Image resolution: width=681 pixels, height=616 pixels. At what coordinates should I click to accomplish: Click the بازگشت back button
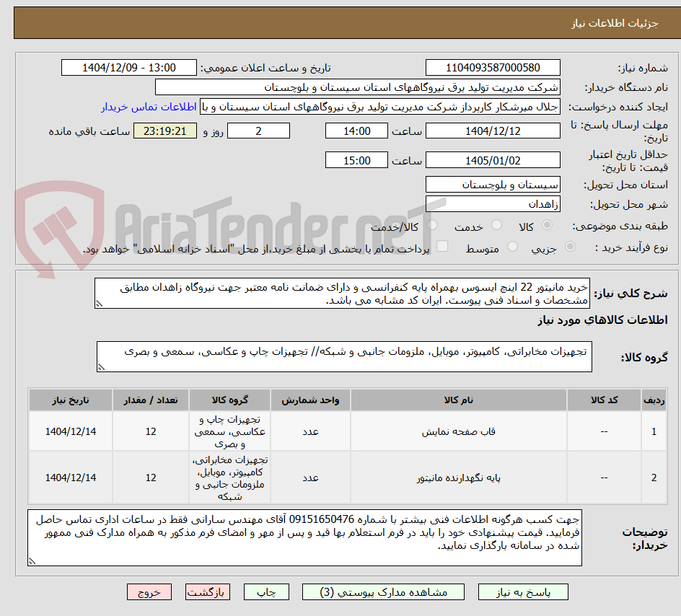[207, 592]
